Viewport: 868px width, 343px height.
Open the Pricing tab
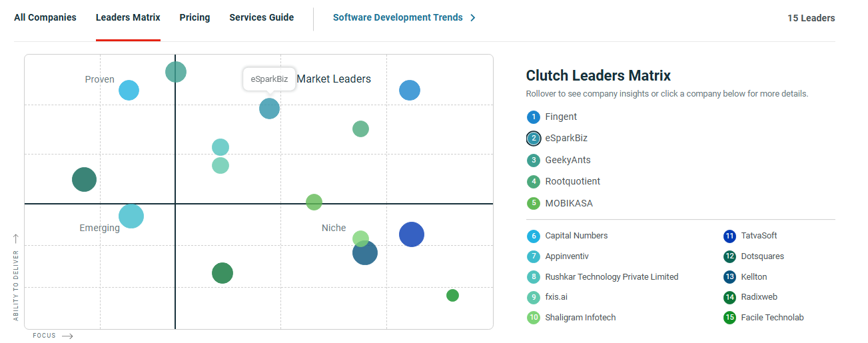tap(195, 17)
